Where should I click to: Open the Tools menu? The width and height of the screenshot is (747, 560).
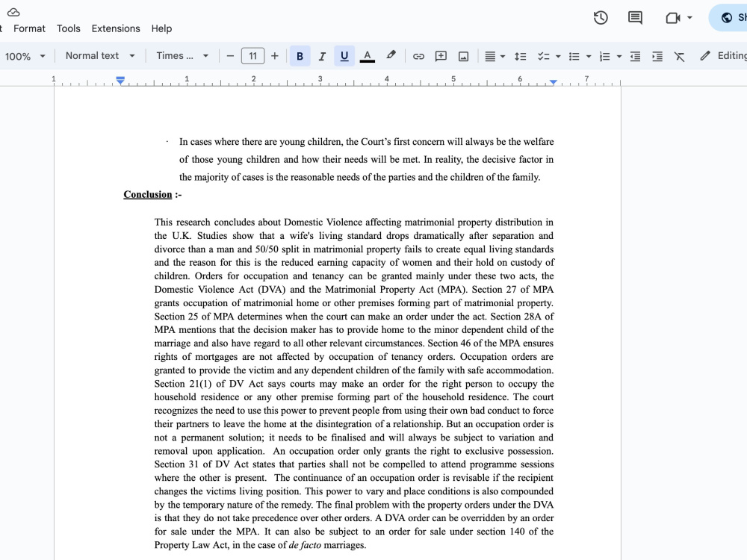point(69,28)
